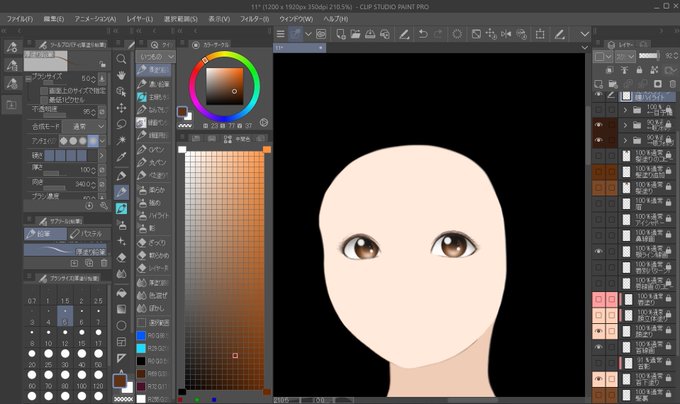Open the アニメーション(A) menu
Screen dimensions: 680x404
point(95,19)
